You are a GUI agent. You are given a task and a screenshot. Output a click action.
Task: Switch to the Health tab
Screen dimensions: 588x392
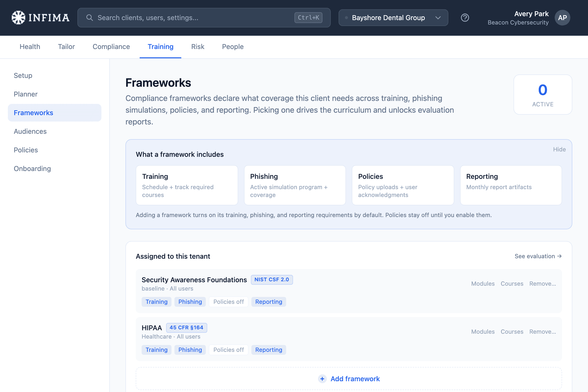tap(30, 47)
